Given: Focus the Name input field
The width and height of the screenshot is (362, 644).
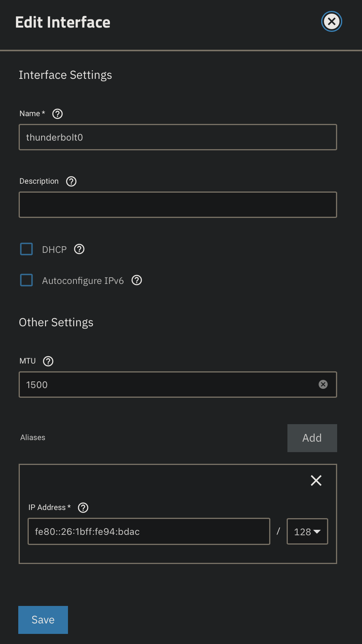Looking at the screenshot, I should pos(178,137).
